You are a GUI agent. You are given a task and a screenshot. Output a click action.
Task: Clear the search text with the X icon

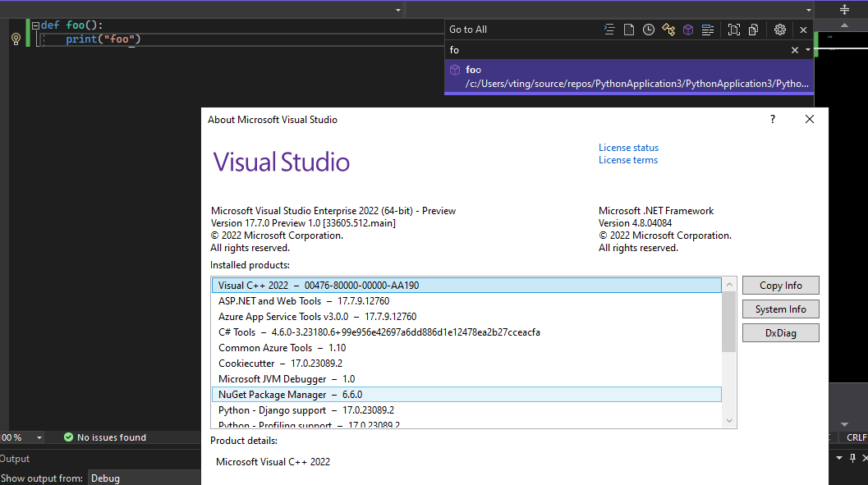point(793,49)
